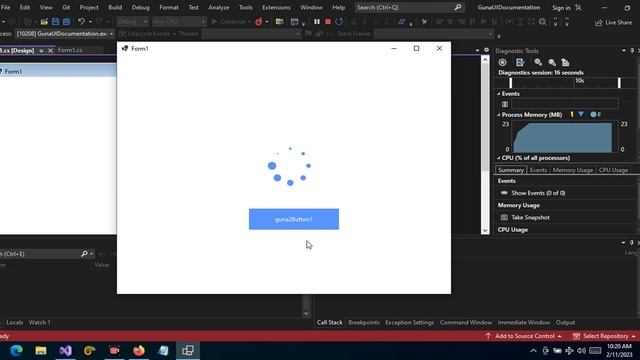
Task: Click Show Events (0 of 0) link
Action: tap(538, 193)
